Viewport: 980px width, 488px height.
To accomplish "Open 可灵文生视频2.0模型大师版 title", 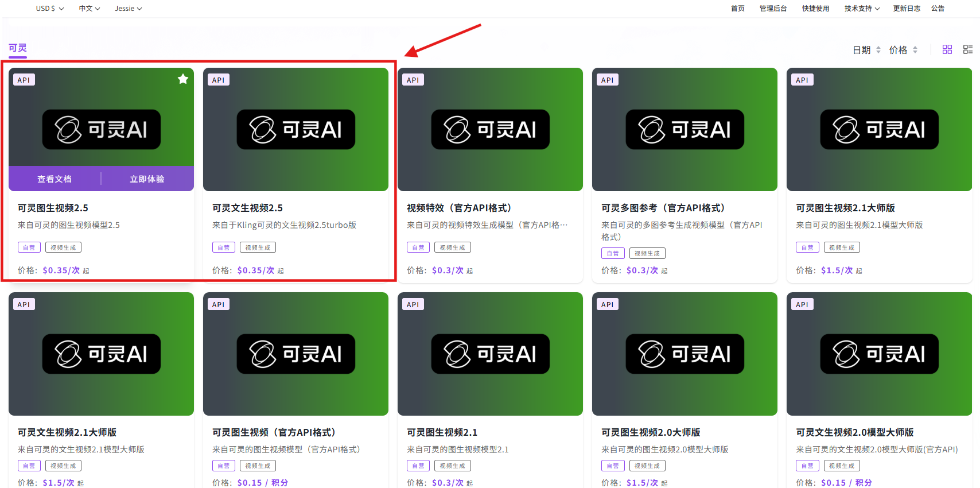I will 854,432.
